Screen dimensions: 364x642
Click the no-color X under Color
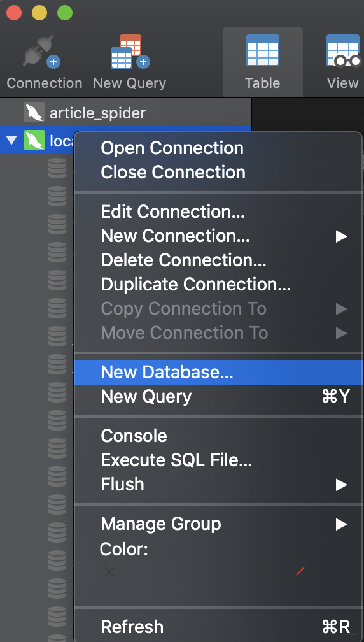(x=109, y=572)
